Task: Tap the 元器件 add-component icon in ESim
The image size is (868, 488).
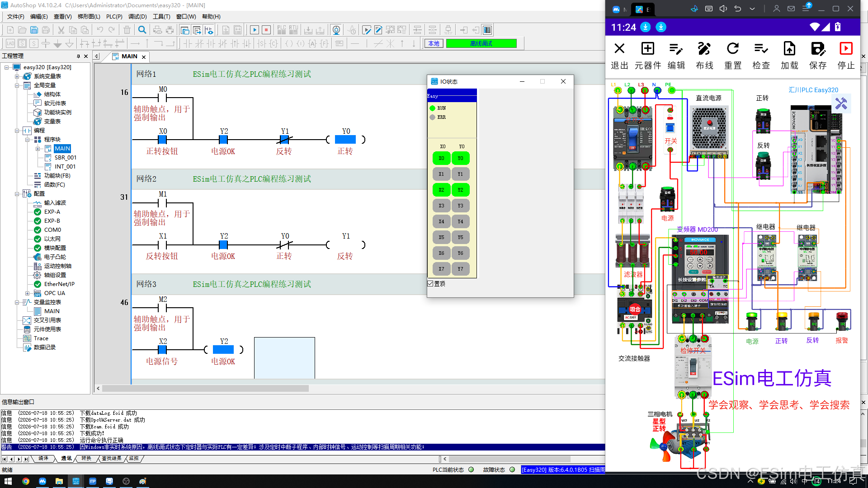Action: point(648,49)
